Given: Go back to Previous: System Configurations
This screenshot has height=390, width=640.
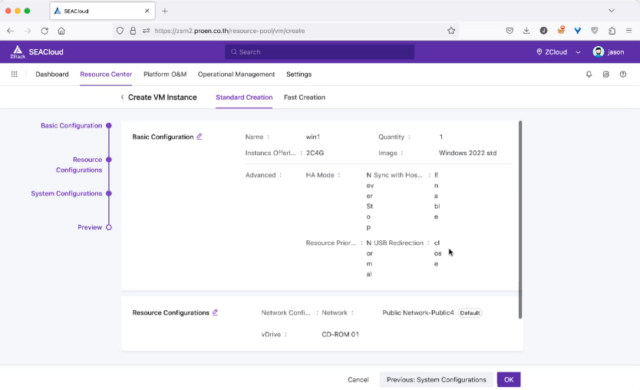Looking at the screenshot, I should click(x=436, y=379).
